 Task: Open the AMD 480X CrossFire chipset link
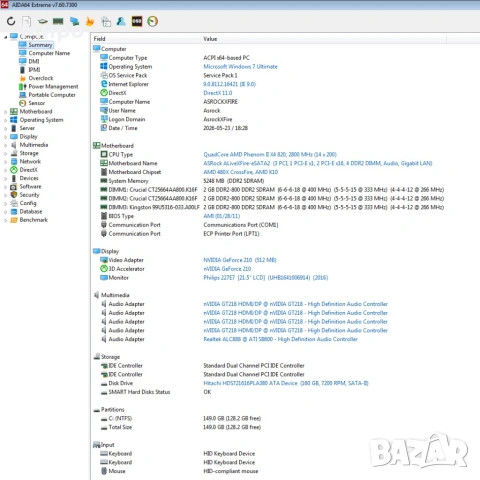pos(241,172)
